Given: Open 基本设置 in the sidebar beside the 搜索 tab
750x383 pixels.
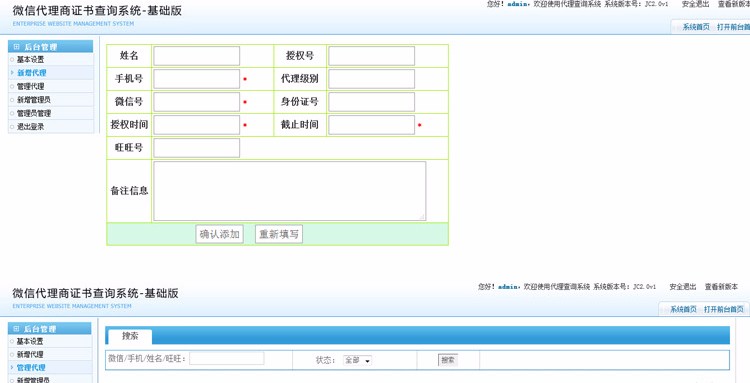Looking at the screenshot, I should [30, 341].
